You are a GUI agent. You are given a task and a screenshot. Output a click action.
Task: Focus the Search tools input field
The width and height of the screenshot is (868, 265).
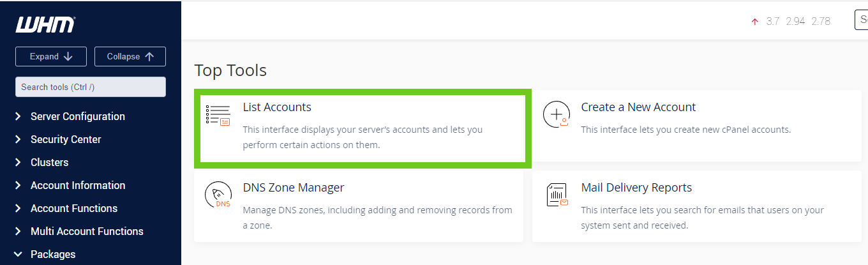click(x=90, y=87)
